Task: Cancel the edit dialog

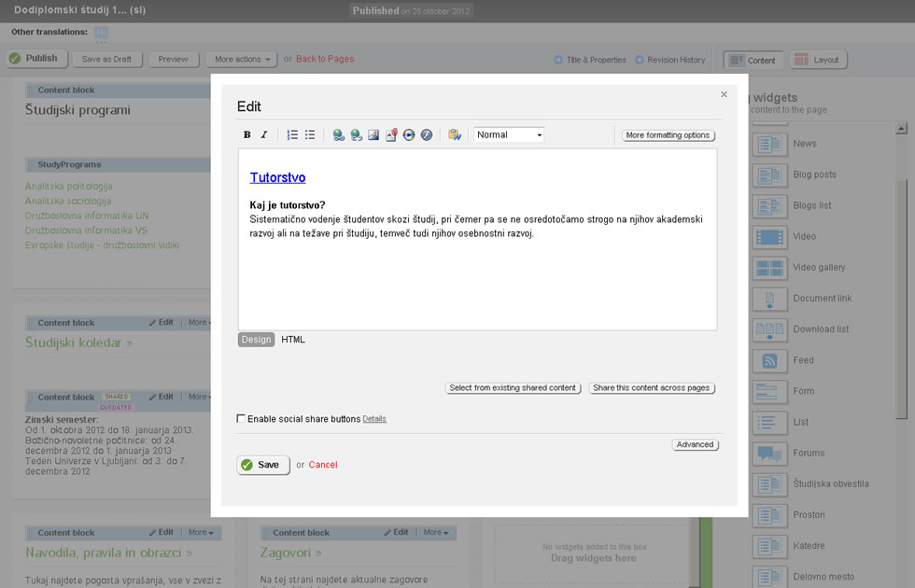Action: pyautogui.click(x=323, y=465)
